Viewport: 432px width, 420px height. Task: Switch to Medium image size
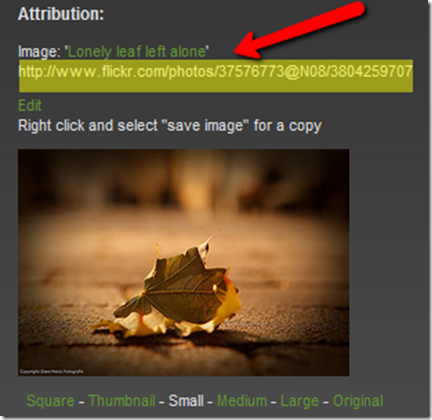click(242, 401)
